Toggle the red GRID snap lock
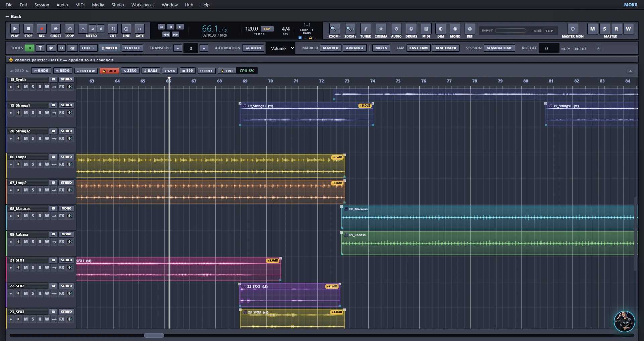This screenshot has width=644, height=341. tap(110, 71)
